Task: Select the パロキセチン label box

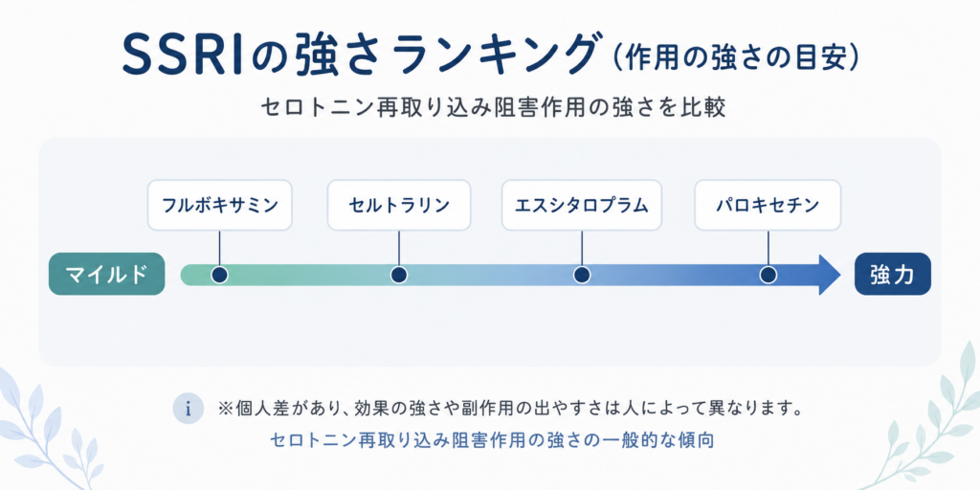Action: [x=768, y=205]
